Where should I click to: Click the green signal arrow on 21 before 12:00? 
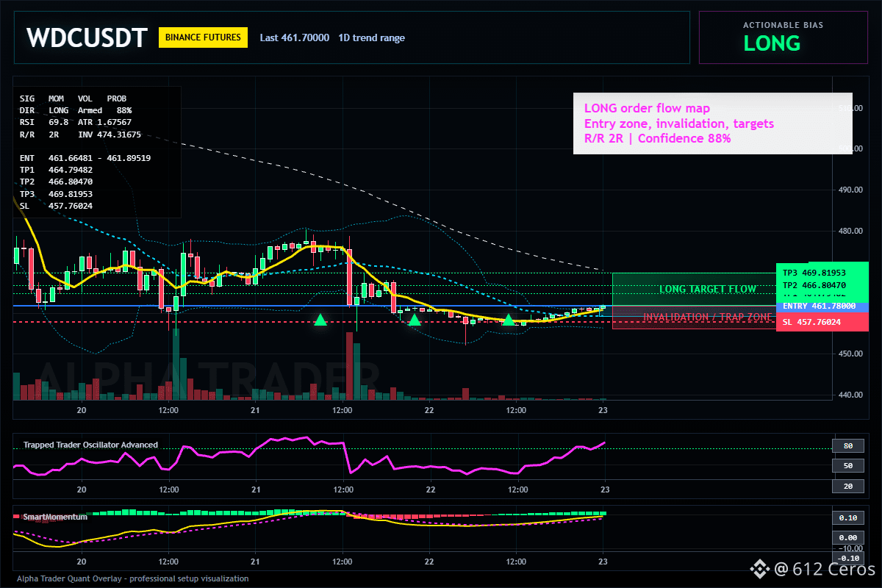coord(320,320)
